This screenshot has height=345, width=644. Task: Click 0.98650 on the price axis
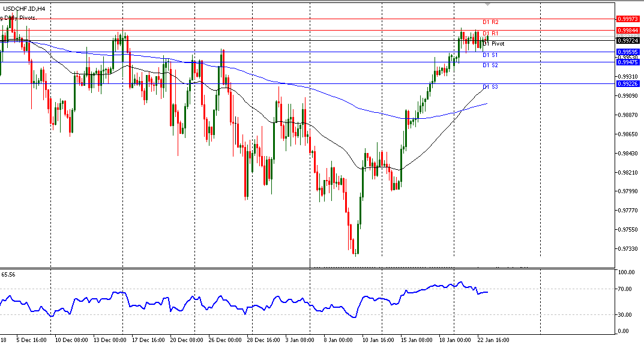(628, 134)
